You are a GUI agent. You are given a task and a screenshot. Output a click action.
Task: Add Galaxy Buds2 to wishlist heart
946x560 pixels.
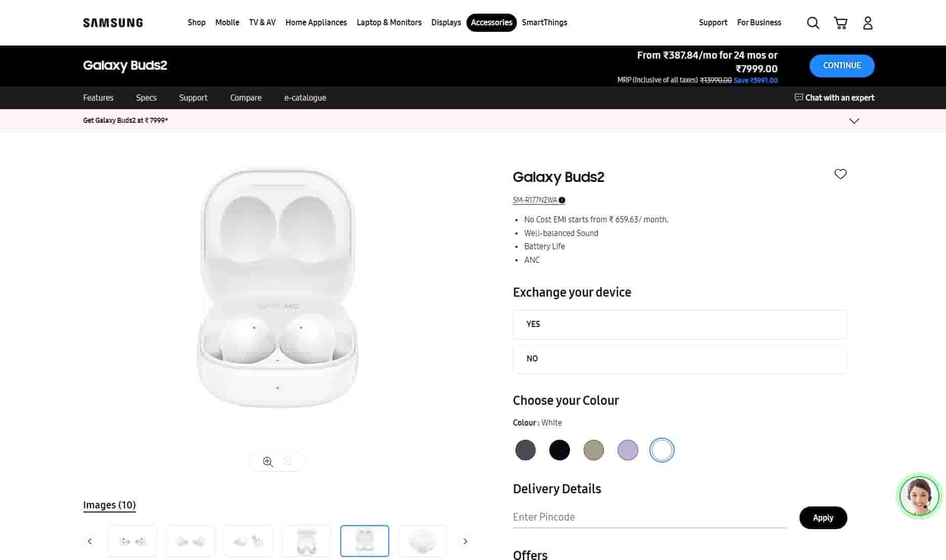(x=840, y=174)
